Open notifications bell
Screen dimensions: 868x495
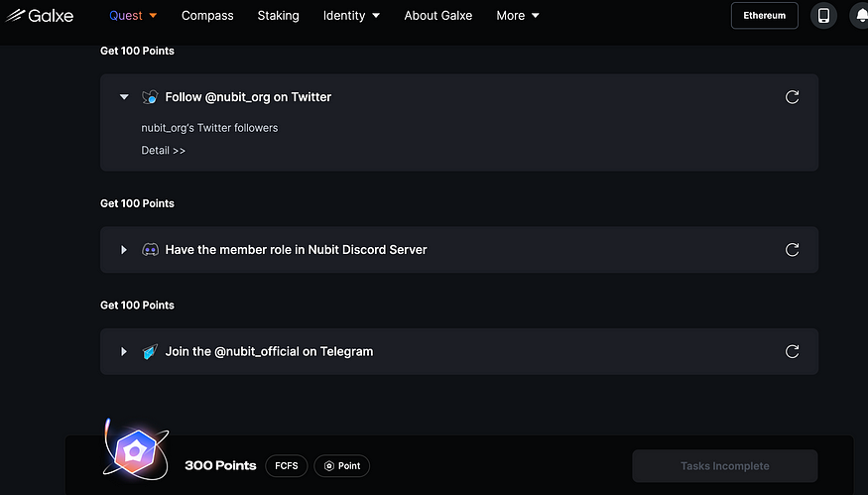click(x=860, y=16)
